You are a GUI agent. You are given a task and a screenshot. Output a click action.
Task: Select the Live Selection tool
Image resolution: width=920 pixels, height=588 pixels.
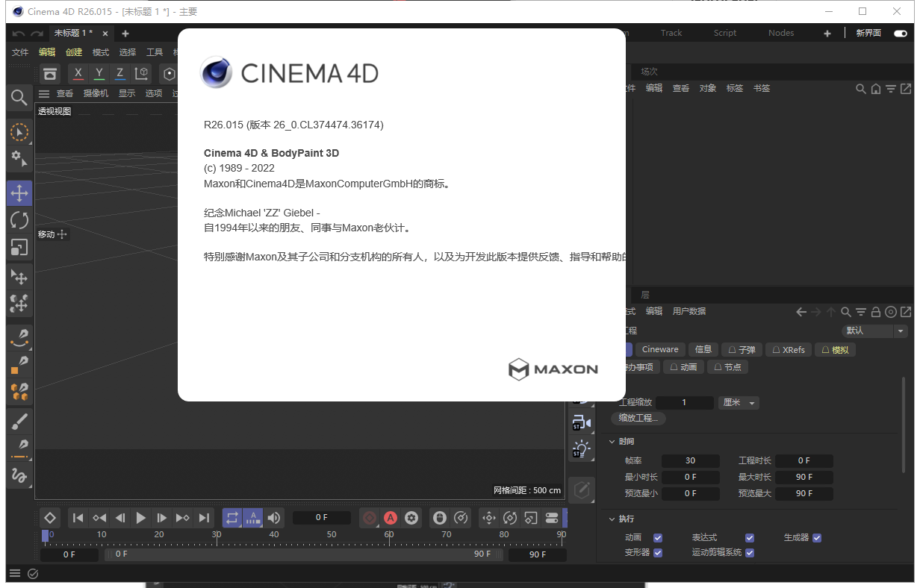tap(19, 132)
